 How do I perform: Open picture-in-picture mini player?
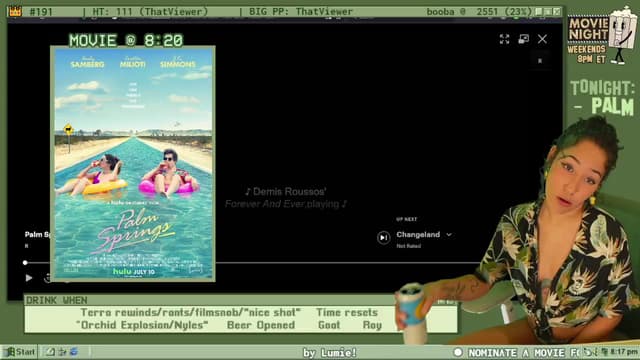[x=523, y=39]
